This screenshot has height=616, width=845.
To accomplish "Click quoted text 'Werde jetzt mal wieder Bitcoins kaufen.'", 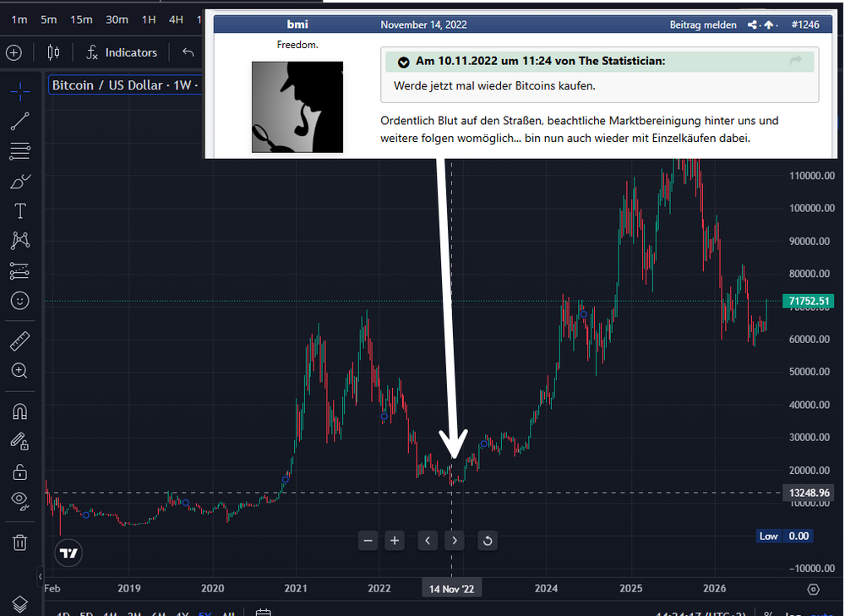I will 494,85.
